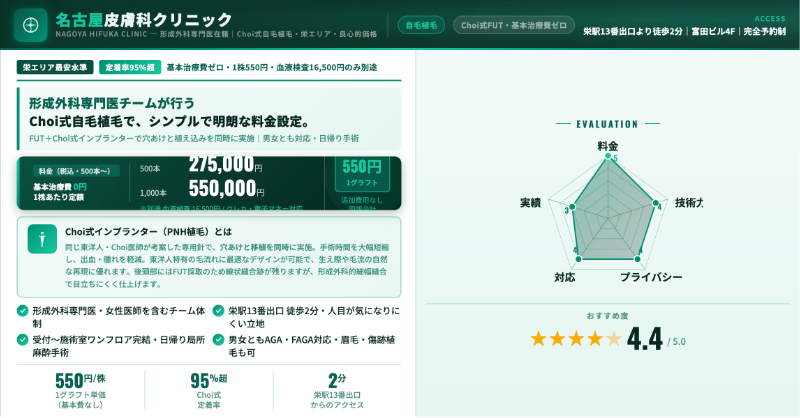Click the checkmark beside 受付〜施術室ワンフロア完結 item
This screenshot has height=418, width=800.
(x=23, y=340)
